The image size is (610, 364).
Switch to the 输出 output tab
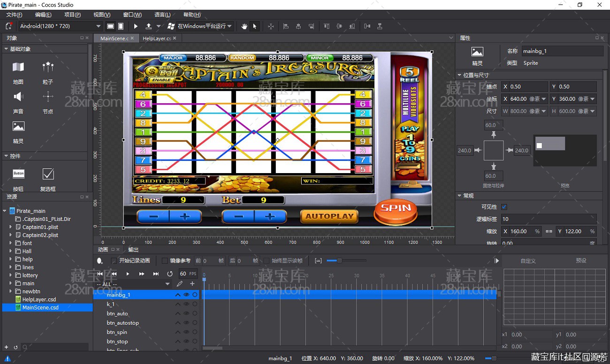133,250
